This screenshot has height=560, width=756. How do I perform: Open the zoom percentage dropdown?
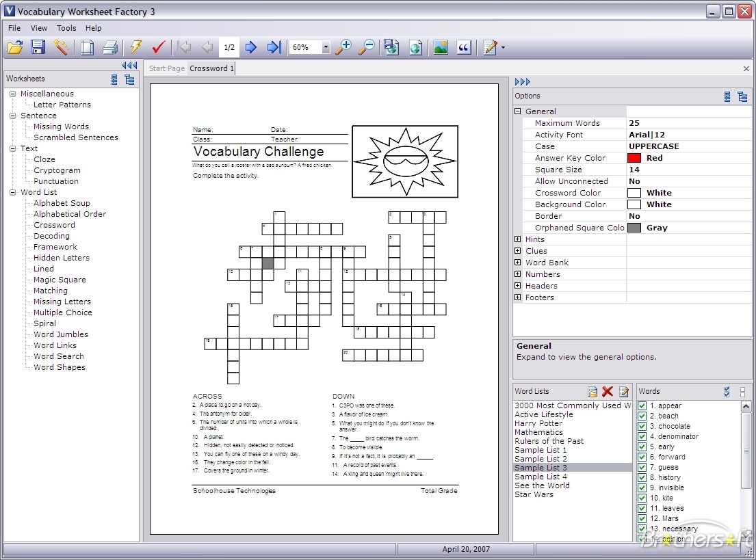pos(326,47)
